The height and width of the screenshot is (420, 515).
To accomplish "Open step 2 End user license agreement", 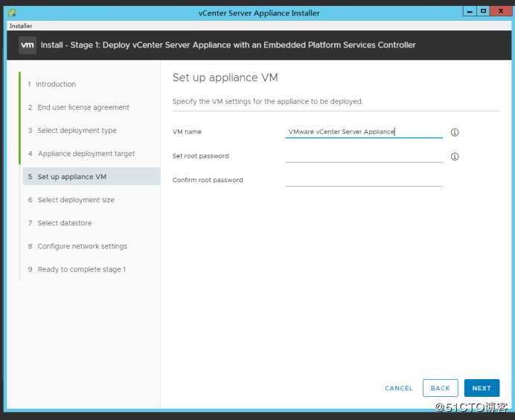I will click(78, 107).
